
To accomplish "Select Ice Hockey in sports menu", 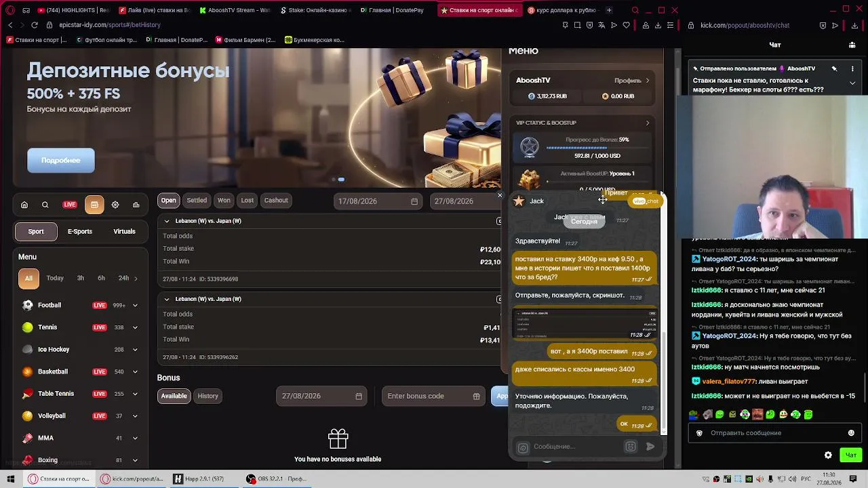I will point(54,349).
